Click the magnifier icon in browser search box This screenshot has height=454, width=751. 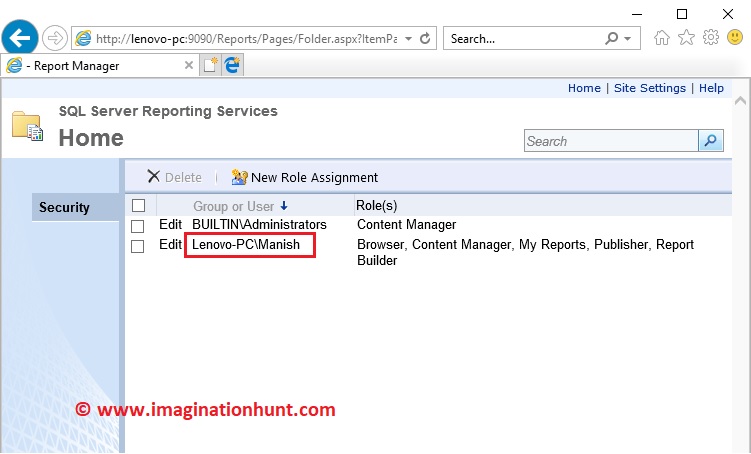click(x=612, y=38)
